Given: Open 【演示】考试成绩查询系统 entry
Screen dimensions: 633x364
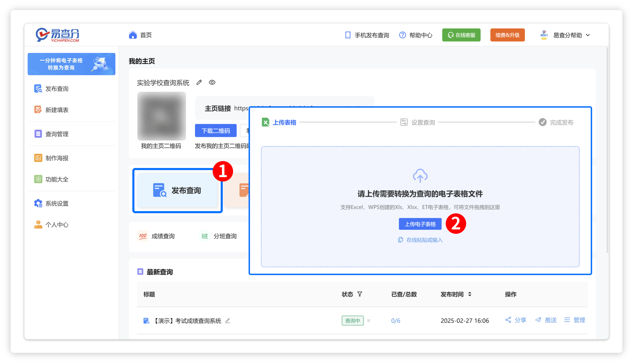Looking at the screenshot, I should [187, 321].
